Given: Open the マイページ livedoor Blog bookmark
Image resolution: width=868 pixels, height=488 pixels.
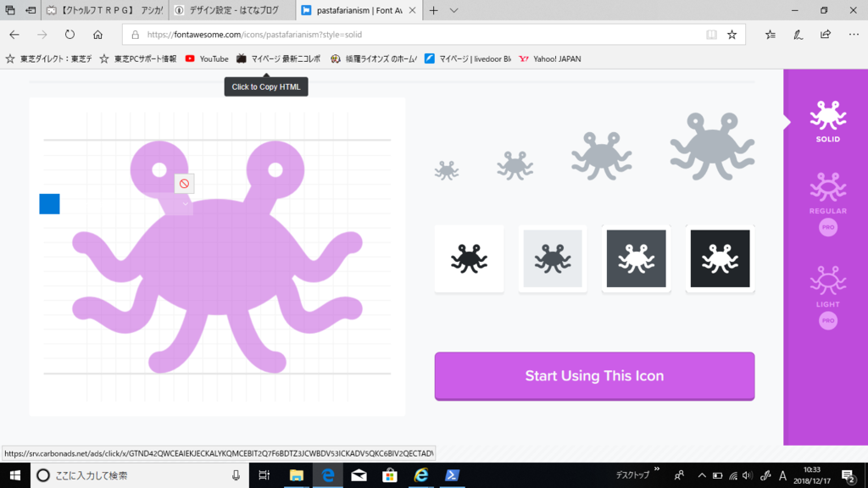Looking at the screenshot, I should coord(468,58).
